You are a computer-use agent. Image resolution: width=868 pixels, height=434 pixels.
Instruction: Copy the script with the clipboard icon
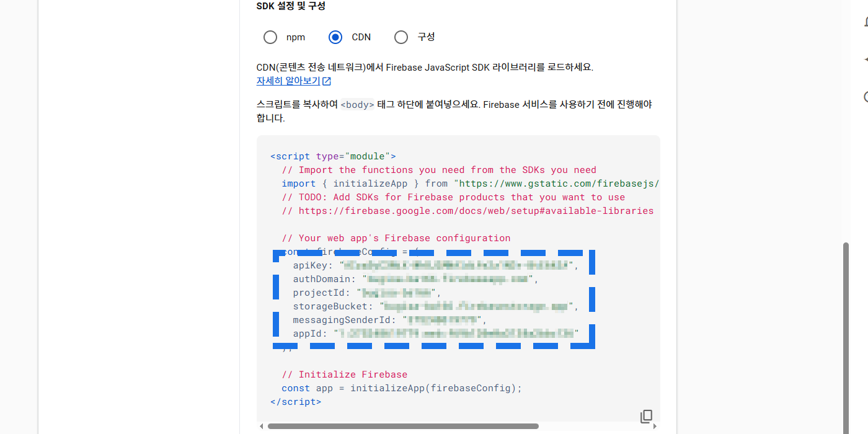point(646,416)
